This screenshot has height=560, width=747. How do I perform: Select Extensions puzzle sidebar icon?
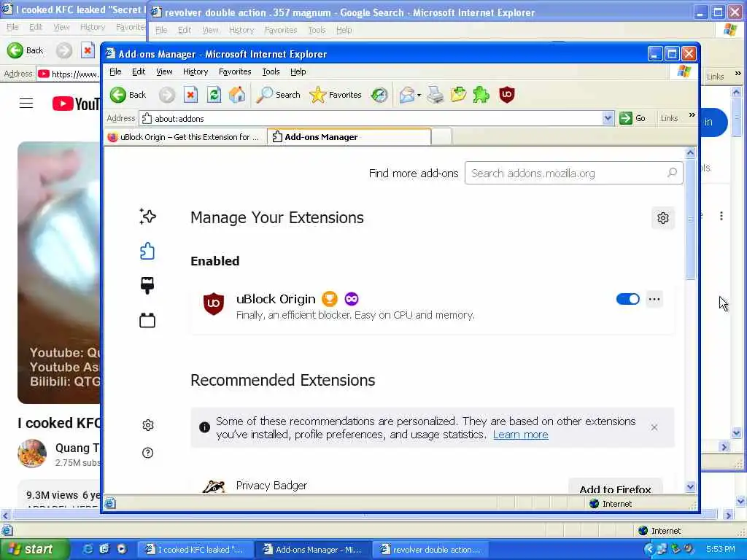[147, 251]
